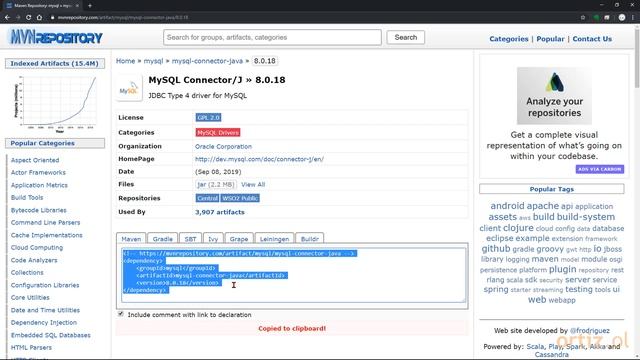Open Date and Time Utilities category

[45, 310]
